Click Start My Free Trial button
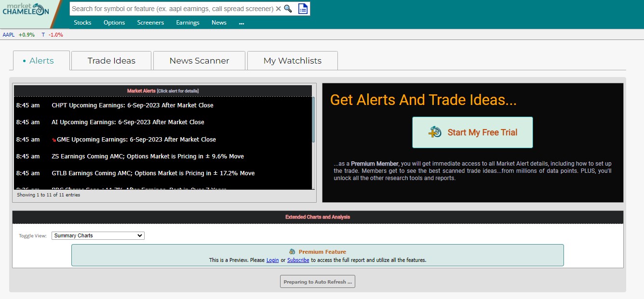The height and width of the screenshot is (299, 644). point(472,132)
